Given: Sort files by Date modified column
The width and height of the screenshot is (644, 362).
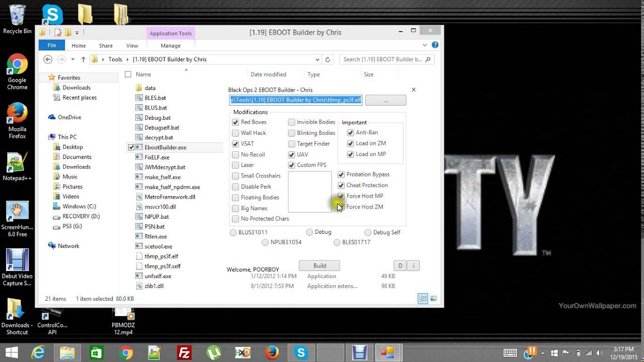Looking at the screenshot, I should pyautogui.click(x=268, y=74).
